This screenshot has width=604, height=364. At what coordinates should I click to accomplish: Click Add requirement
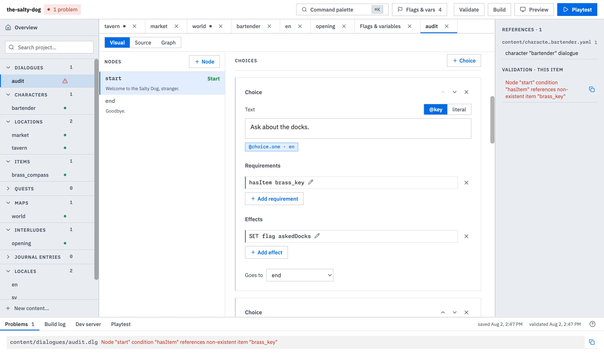(x=274, y=199)
